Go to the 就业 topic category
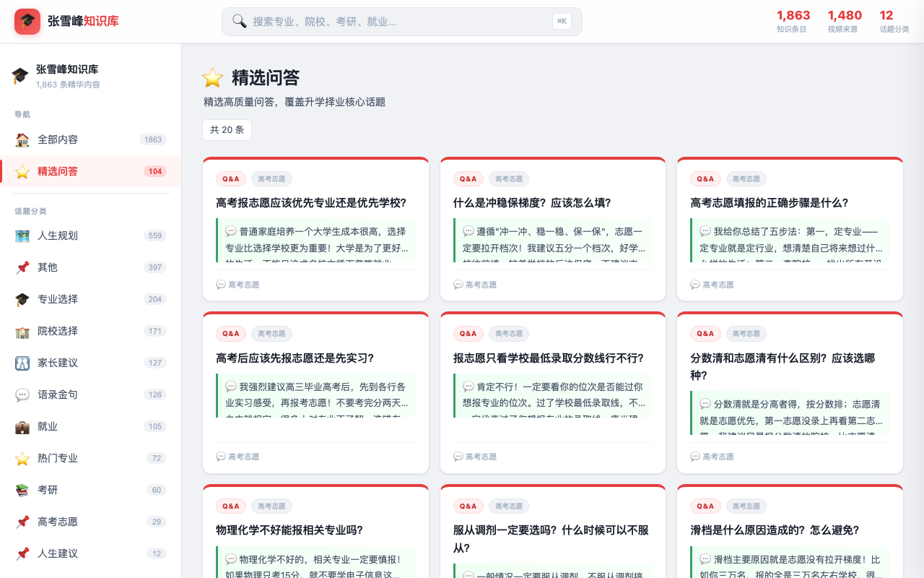Viewport: 924px width, 578px height. point(90,426)
